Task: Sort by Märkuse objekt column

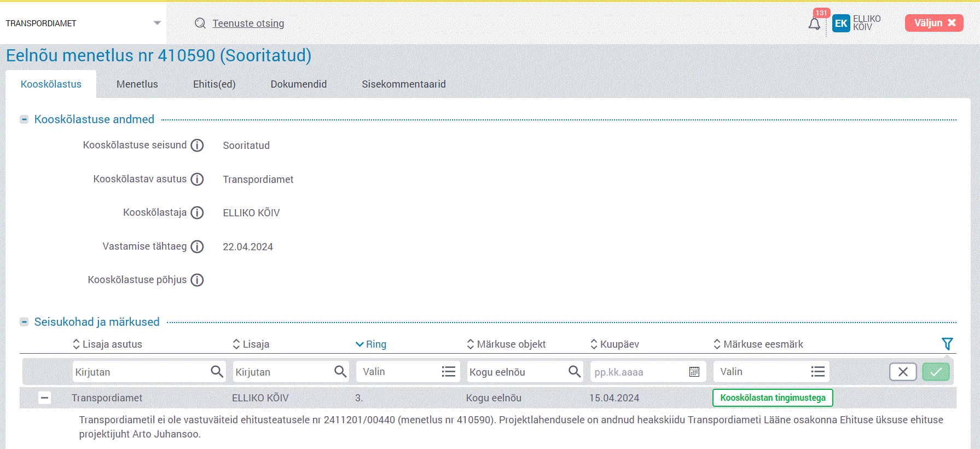Action: 506,344
